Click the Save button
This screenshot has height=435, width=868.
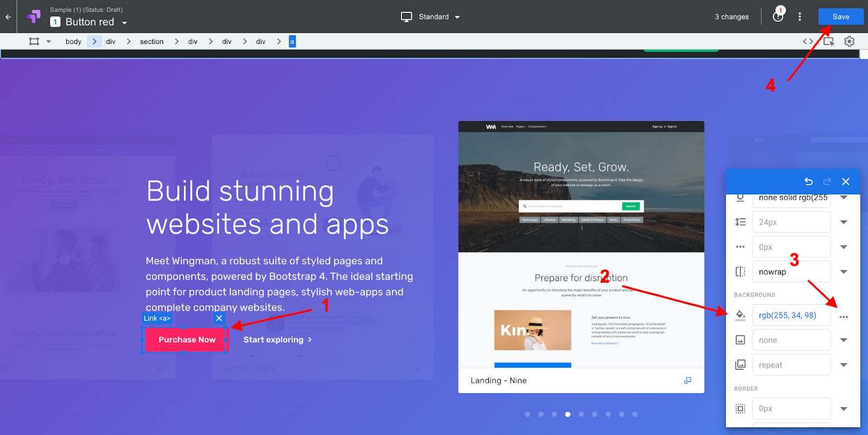[x=840, y=17]
